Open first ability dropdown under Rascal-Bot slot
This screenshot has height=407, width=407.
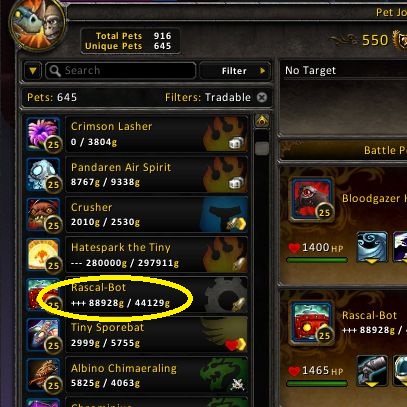[x=372, y=371]
